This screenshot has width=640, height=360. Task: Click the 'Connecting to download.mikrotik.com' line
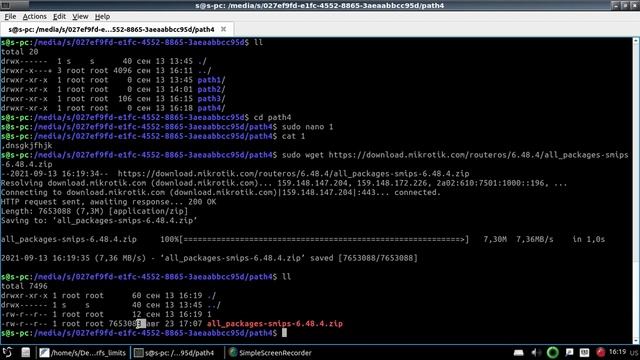(221, 193)
